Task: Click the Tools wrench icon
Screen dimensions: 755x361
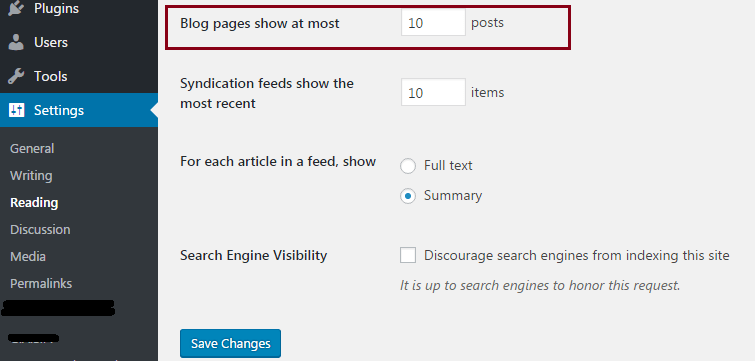Action: point(16,76)
